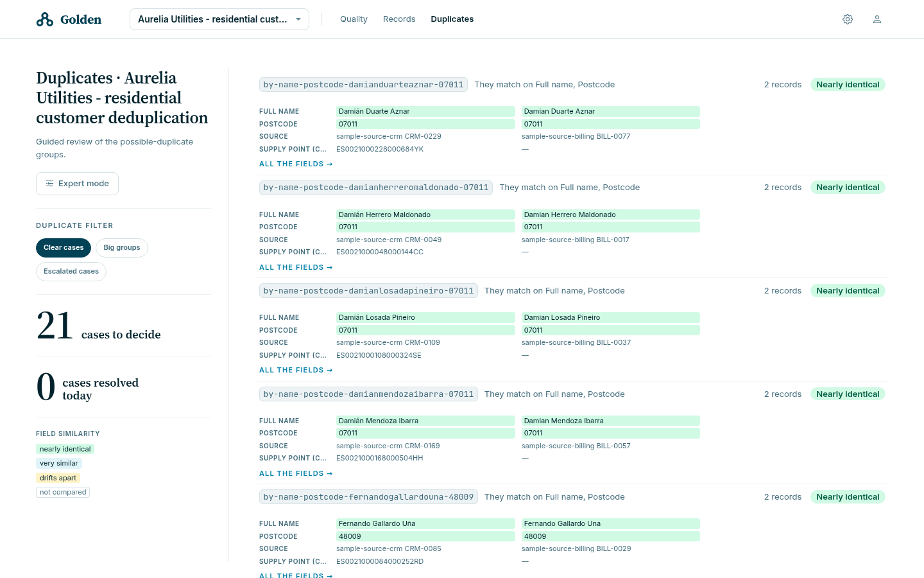This screenshot has width=924, height=578.
Task: Select the 'not compared' legend chip
Action: (63, 493)
